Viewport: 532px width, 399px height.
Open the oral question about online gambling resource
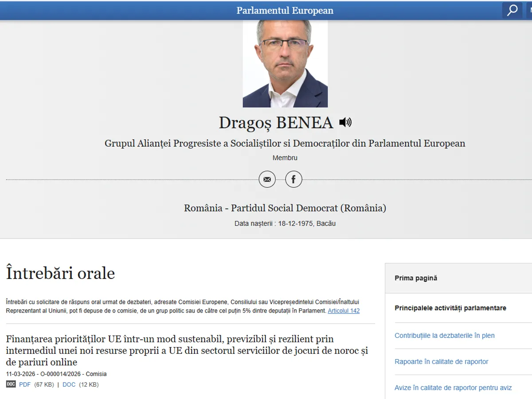click(x=187, y=351)
